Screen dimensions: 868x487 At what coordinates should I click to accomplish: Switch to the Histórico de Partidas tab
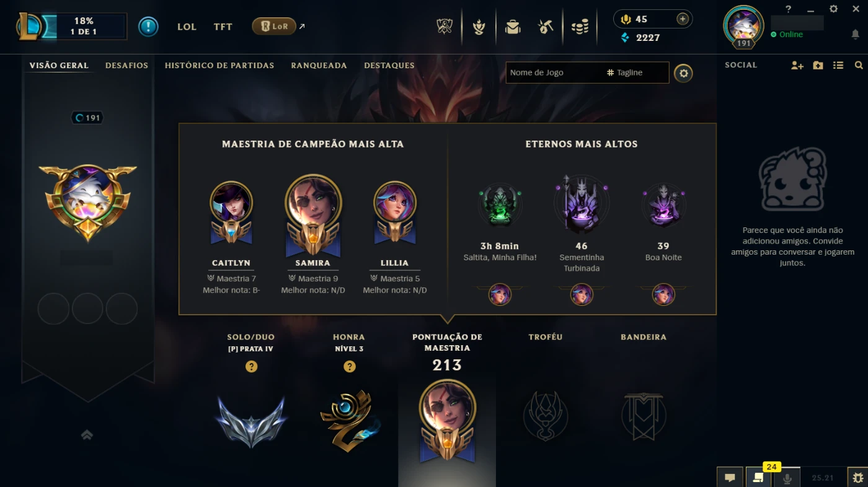coord(219,65)
